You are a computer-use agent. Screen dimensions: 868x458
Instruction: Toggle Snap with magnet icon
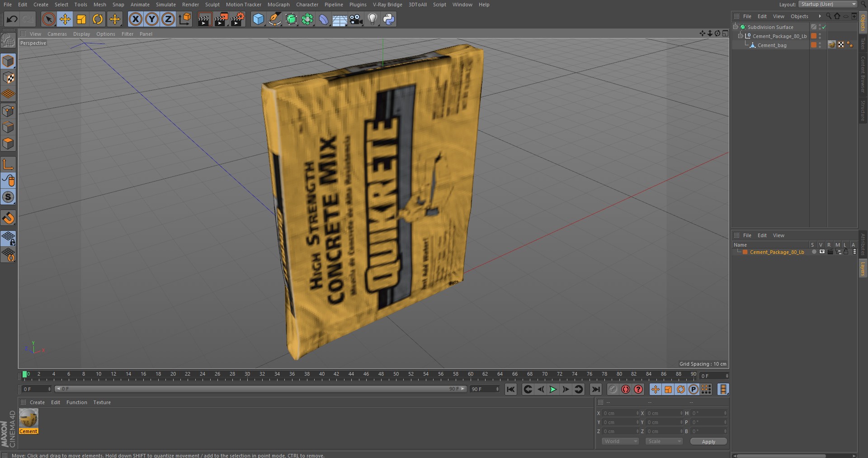pos(8,218)
